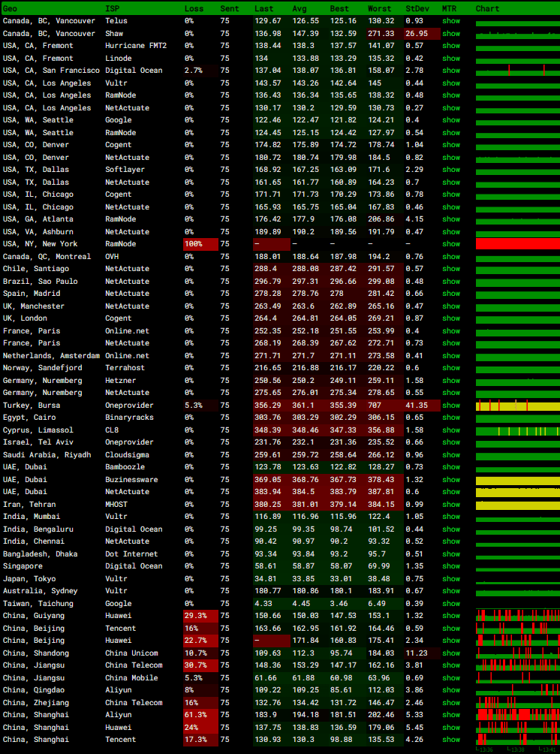Click the 30.7% loss for Jiangsu Telecom
The height and width of the screenshot is (754, 560).
click(x=201, y=665)
